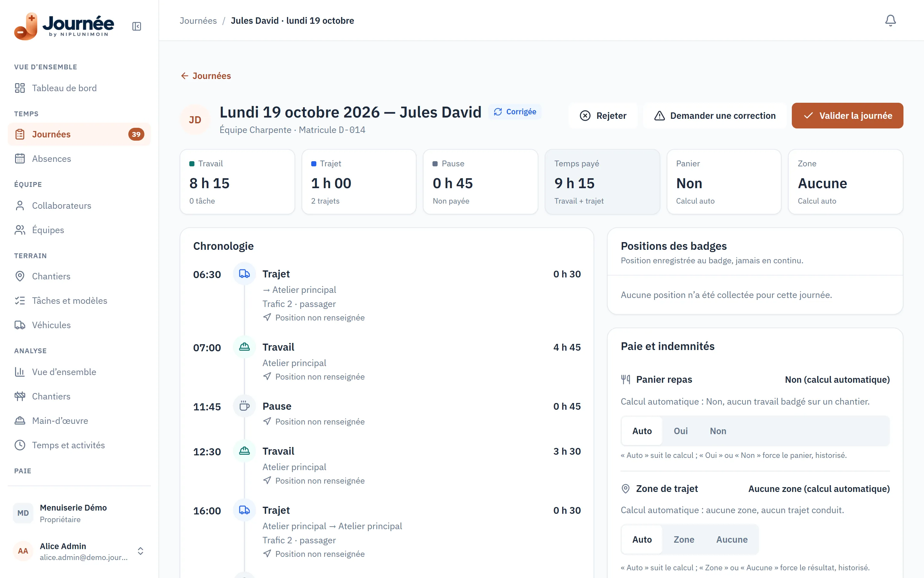The width and height of the screenshot is (924, 578).
Task: Expand the Alice Admin account switcher
Action: click(141, 551)
